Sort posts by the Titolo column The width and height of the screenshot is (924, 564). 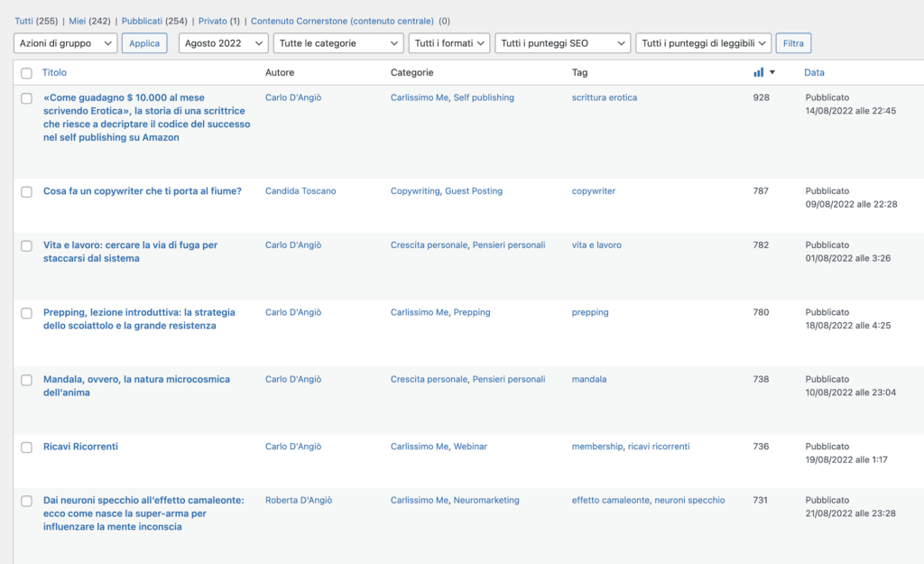point(54,72)
